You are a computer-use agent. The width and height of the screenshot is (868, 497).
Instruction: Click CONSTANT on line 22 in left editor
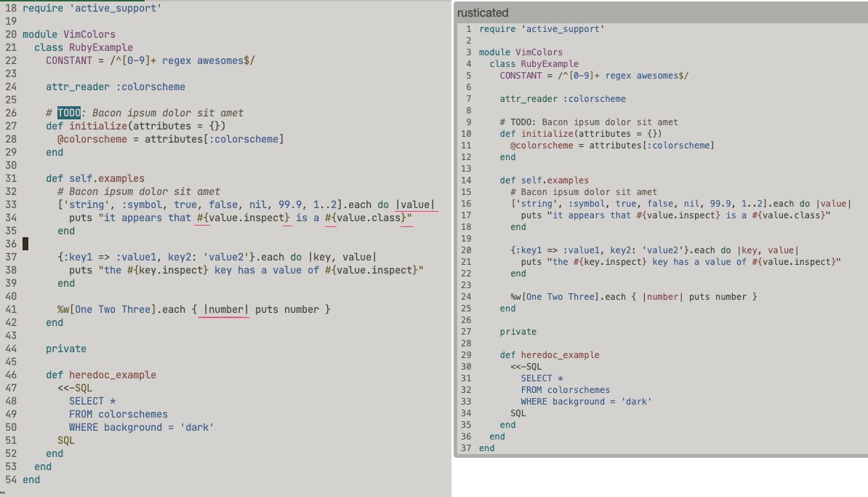pos(68,61)
